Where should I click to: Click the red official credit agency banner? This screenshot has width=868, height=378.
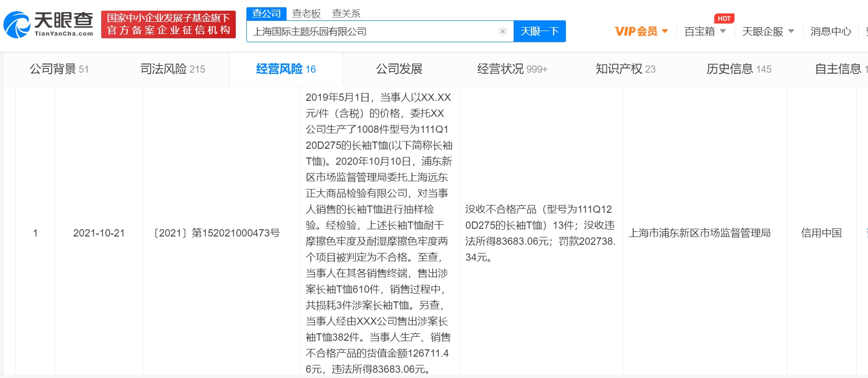168,24
